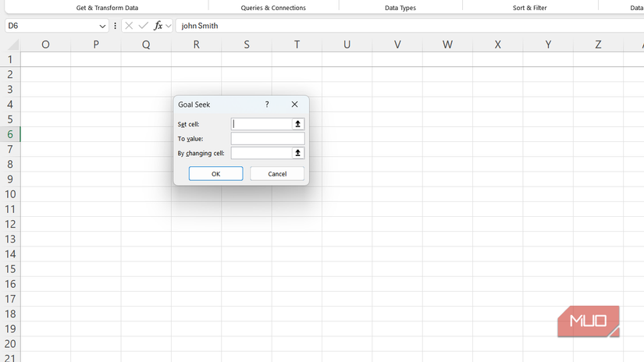
Task: Select column W header
Action: [x=448, y=44]
